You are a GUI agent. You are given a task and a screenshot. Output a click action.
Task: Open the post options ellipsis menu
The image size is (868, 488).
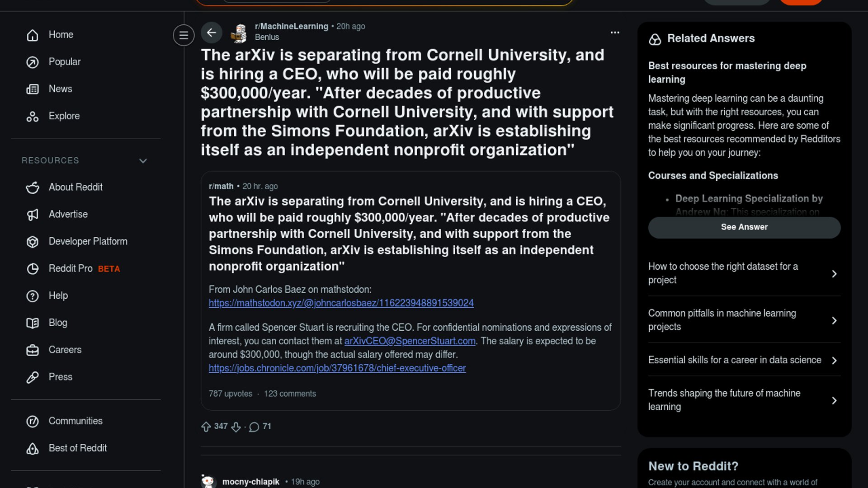point(615,33)
